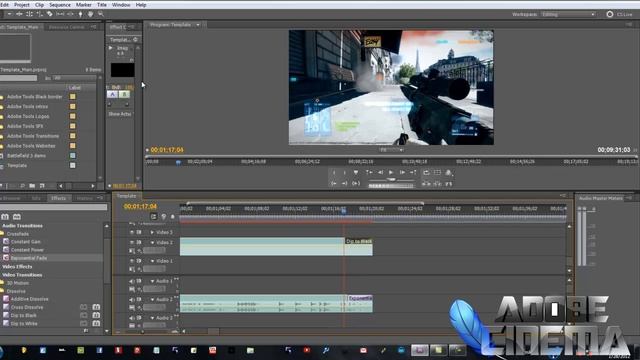Screen dimensions: 640x360
Task: Open Program Template sequence dropdown
Action: tap(198, 25)
